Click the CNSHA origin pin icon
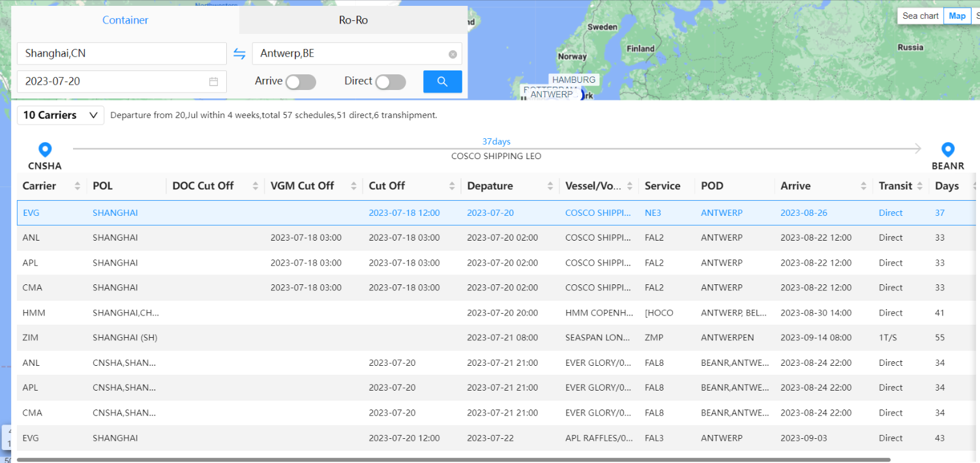 click(45, 150)
